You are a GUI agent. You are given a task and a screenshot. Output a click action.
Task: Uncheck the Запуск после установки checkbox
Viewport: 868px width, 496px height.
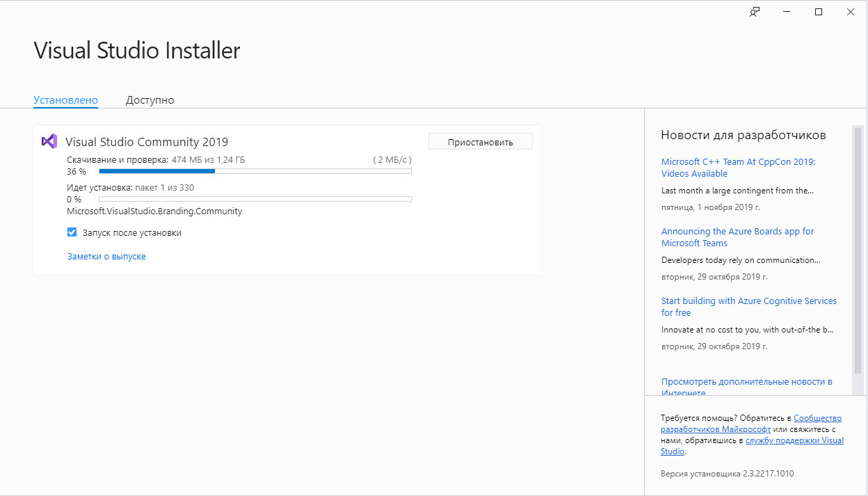point(72,232)
